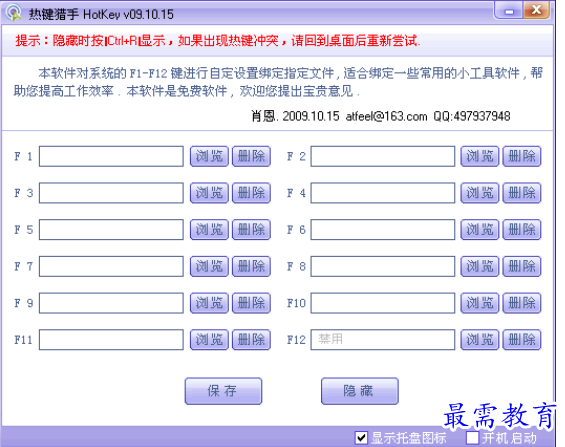Delete (删除) the F12 binding
The width and height of the screenshot is (565, 447).
pyautogui.click(x=522, y=340)
